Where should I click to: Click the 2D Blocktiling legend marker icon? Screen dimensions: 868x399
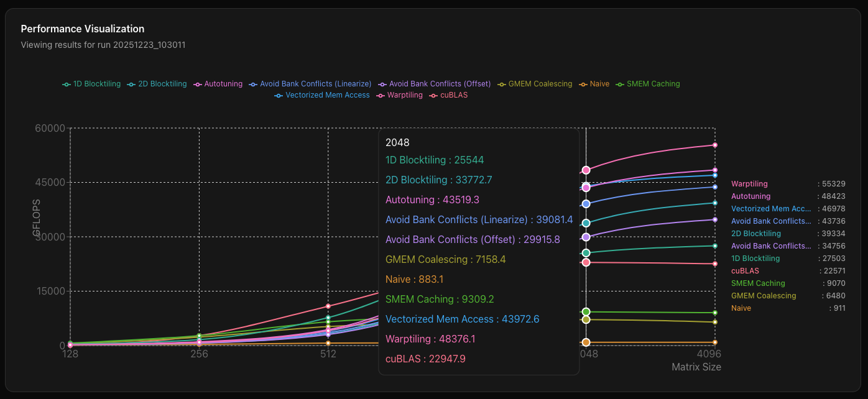131,84
